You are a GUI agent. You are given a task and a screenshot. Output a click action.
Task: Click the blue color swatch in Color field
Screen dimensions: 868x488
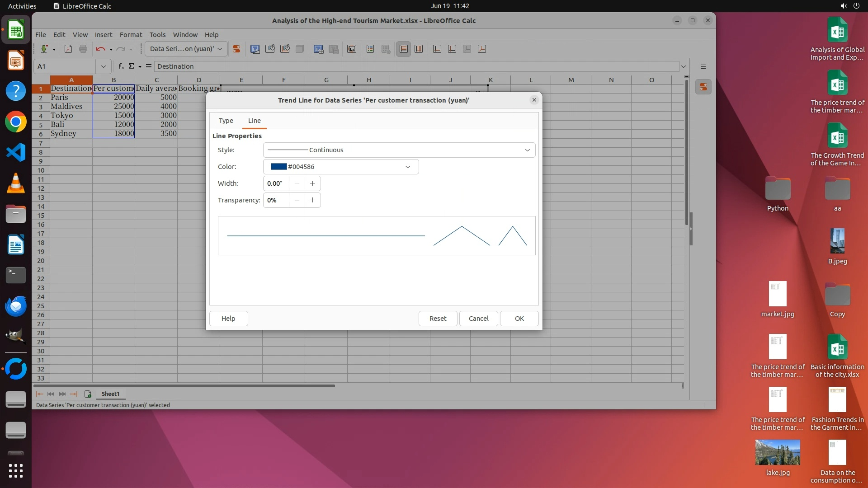point(278,167)
